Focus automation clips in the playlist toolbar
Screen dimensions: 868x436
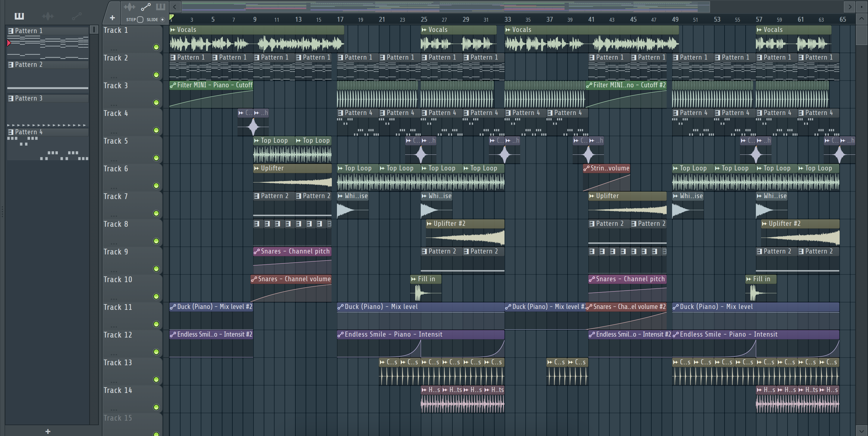146,7
